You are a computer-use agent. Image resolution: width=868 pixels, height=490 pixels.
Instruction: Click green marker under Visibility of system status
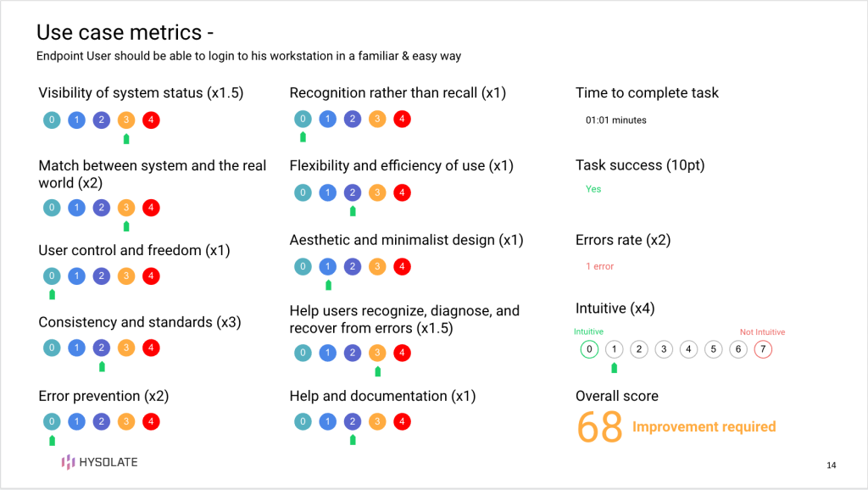click(126, 139)
